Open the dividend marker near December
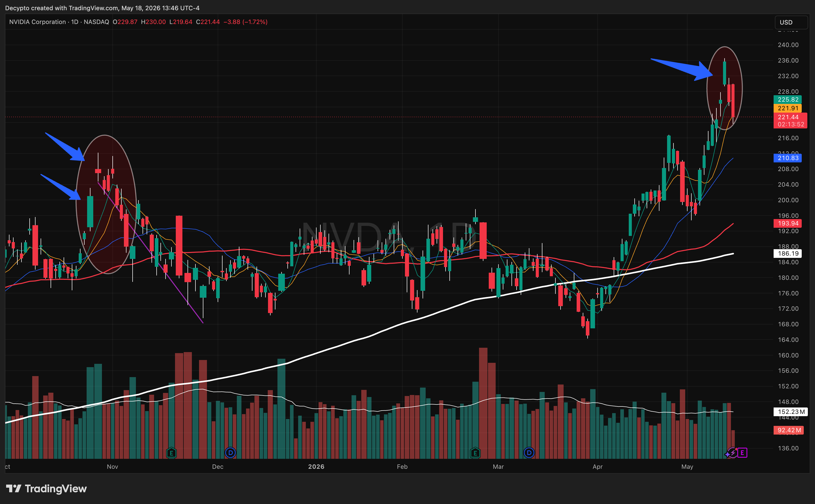Viewport: 815px width, 504px height. [230, 453]
